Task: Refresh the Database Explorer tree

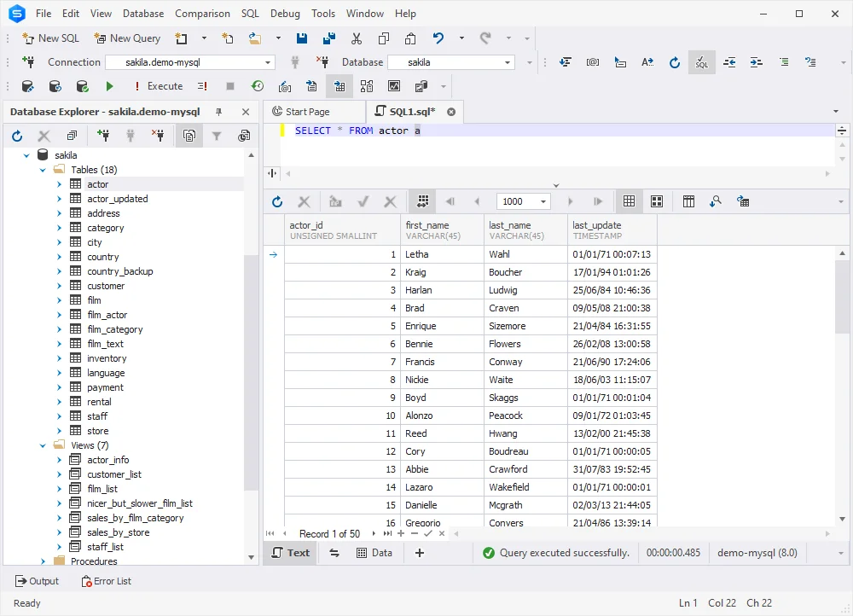Action: click(17, 136)
